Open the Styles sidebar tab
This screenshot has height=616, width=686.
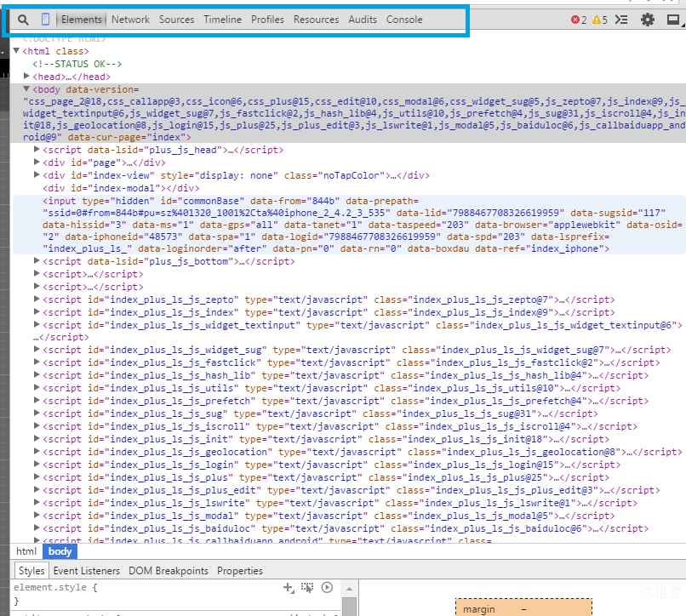pos(31,571)
